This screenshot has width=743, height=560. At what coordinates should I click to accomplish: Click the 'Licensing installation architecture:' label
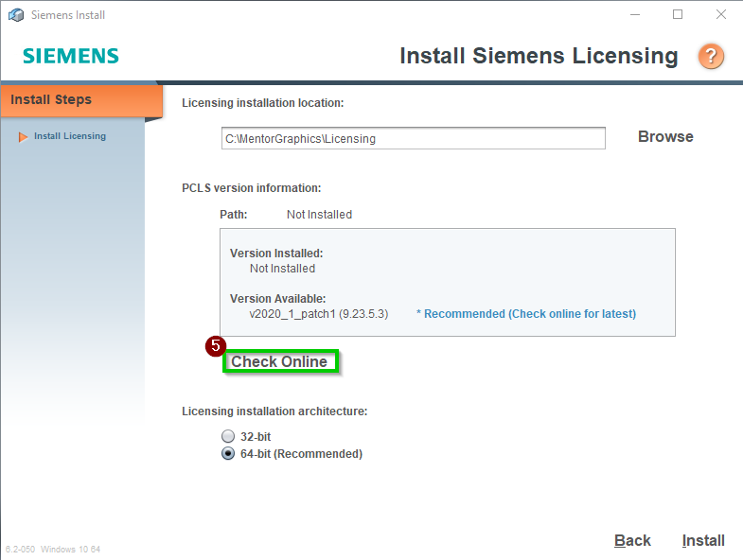[x=274, y=411]
